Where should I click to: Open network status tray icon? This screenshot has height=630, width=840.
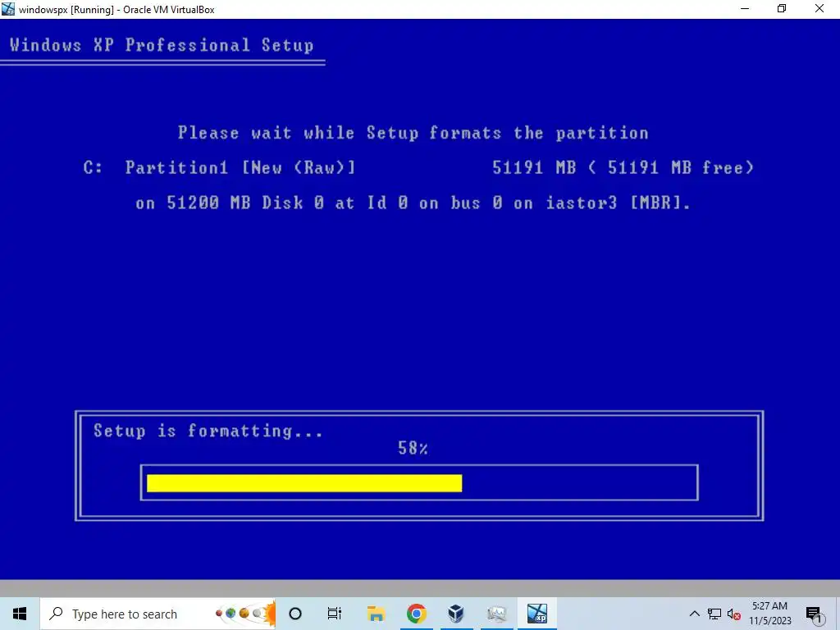714,614
